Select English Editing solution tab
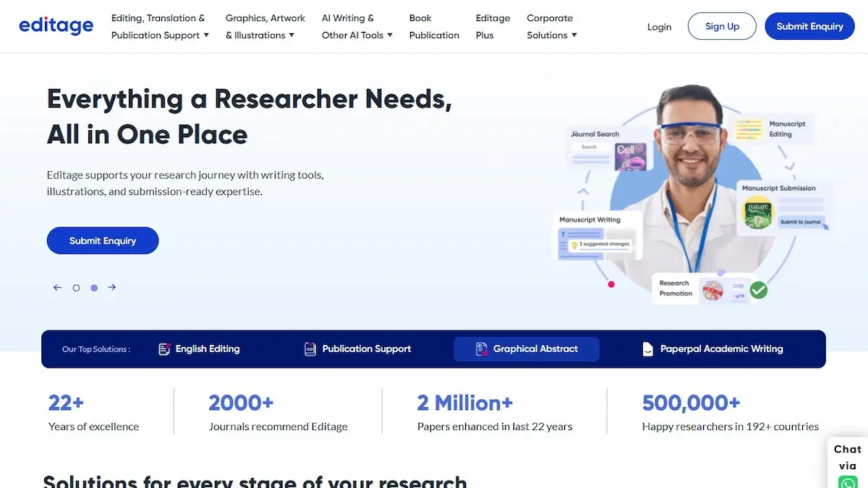Screen dimensions: 868x488 (x=199, y=348)
